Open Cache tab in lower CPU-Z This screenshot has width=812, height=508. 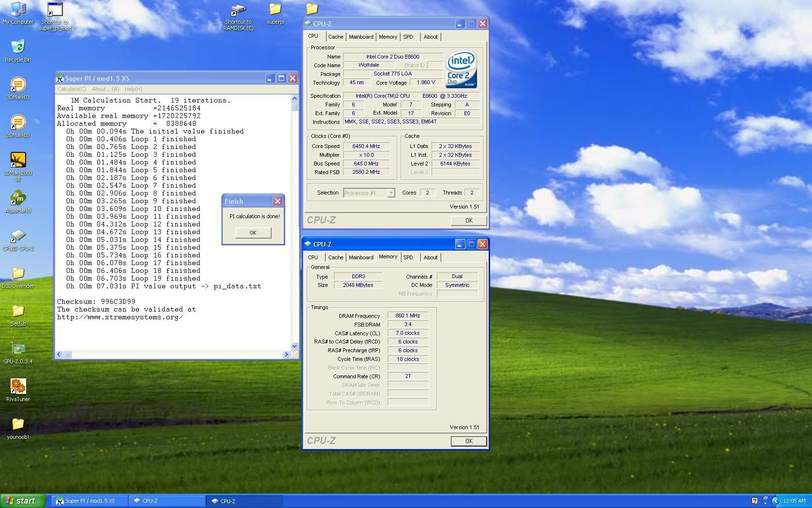(x=335, y=257)
